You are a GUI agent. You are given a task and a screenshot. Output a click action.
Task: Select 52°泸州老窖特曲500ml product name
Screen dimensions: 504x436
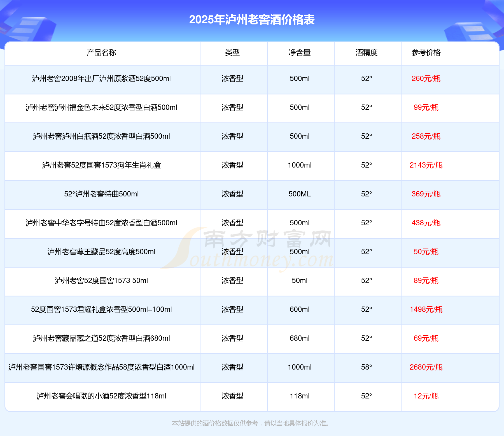tap(101, 194)
